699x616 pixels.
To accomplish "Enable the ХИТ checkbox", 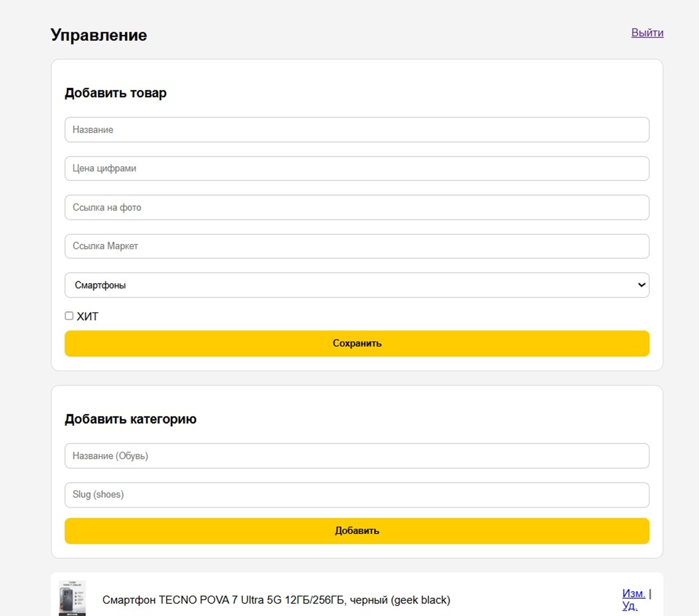I will [69, 316].
